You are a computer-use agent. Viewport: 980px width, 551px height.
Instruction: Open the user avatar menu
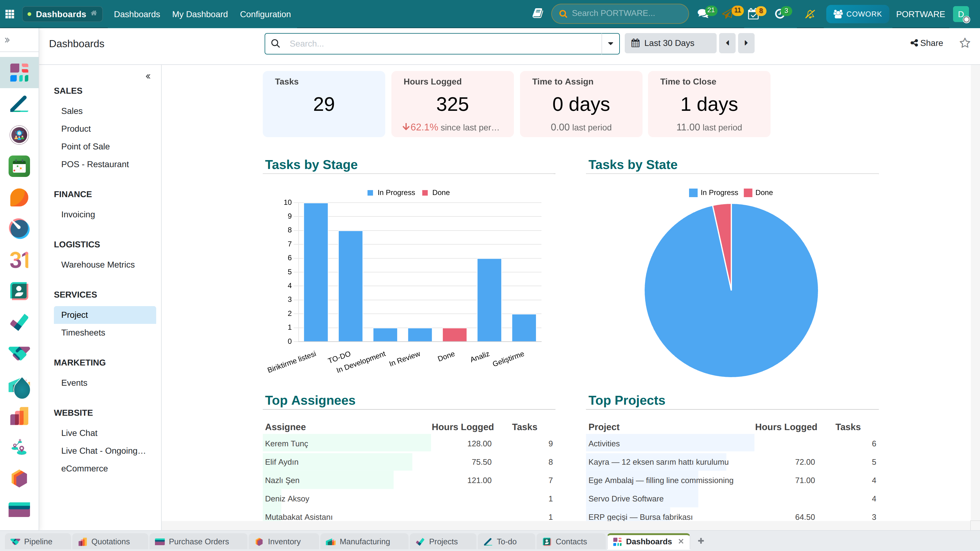961,14
